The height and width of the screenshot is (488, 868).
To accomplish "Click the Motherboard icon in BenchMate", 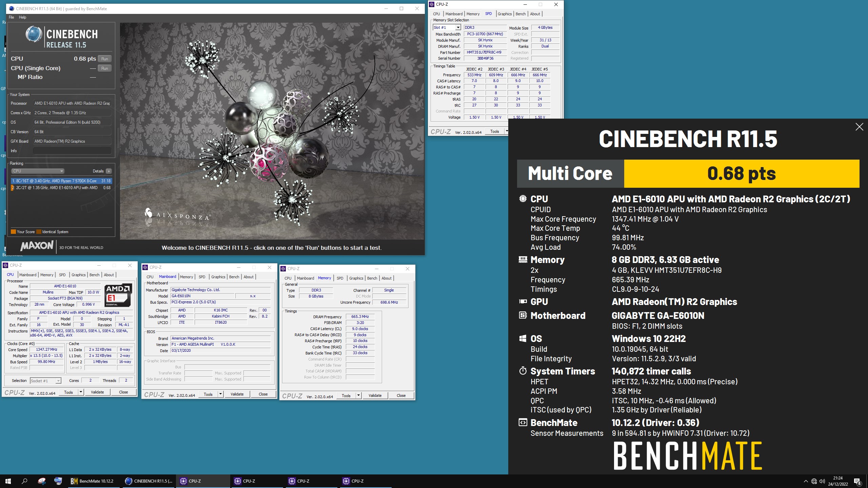I will (x=523, y=315).
